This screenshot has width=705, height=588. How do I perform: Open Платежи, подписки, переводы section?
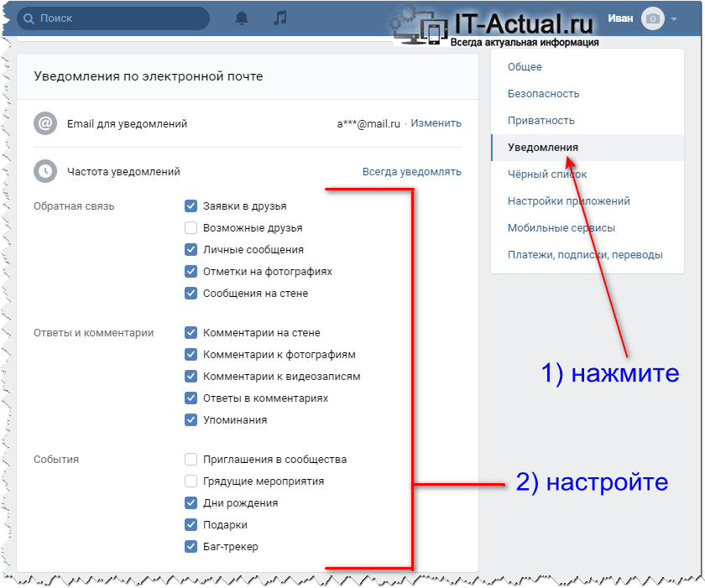point(585,255)
